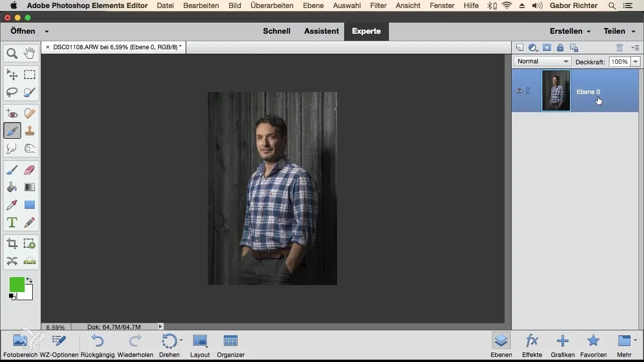This screenshot has height=362, width=644.
Task: Select the Paint Bucket tool
Action: coord(12,188)
